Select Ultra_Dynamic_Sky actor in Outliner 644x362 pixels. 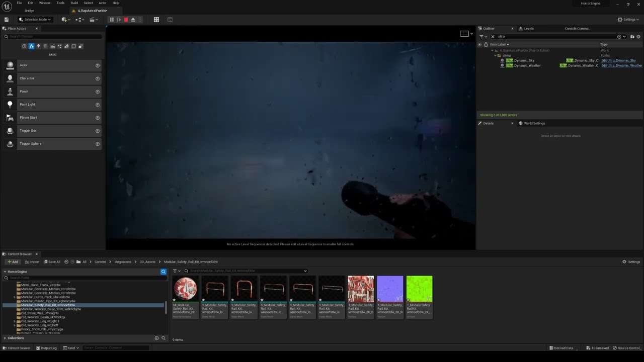[520, 60]
